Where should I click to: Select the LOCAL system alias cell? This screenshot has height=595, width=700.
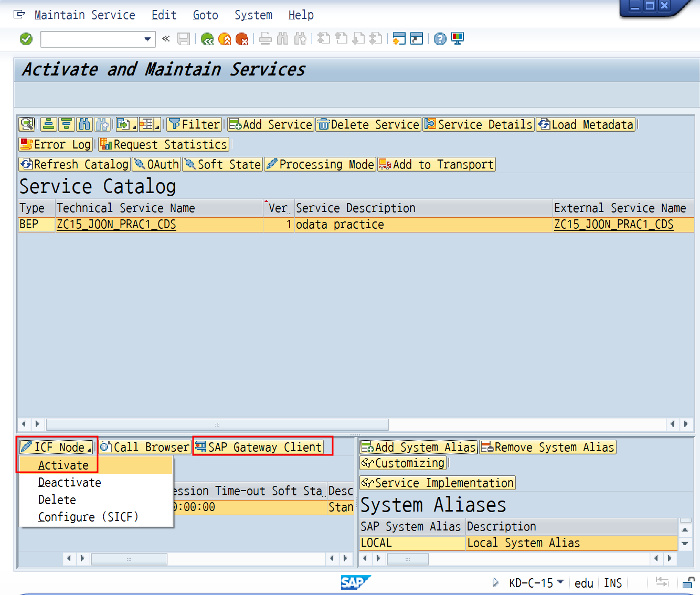(412, 543)
